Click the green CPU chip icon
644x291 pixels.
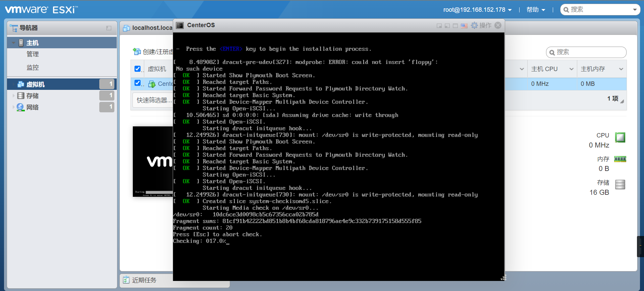(x=620, y=137)
